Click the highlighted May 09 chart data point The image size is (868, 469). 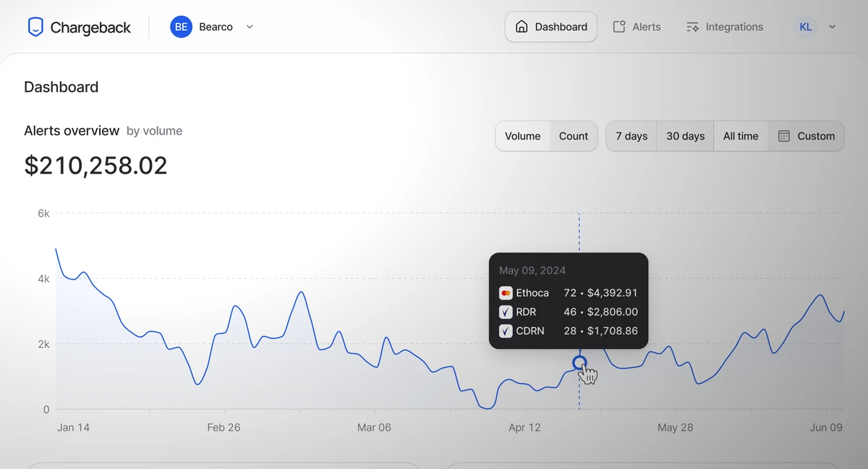(579, 363)
